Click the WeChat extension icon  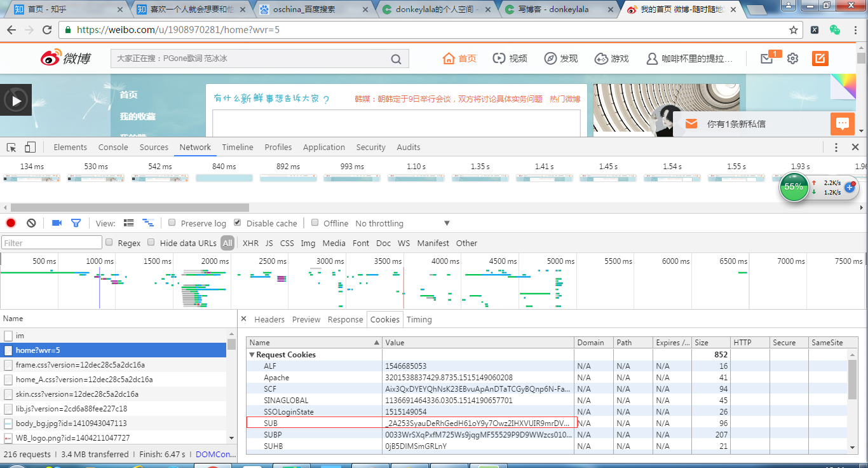click(835, 30)
